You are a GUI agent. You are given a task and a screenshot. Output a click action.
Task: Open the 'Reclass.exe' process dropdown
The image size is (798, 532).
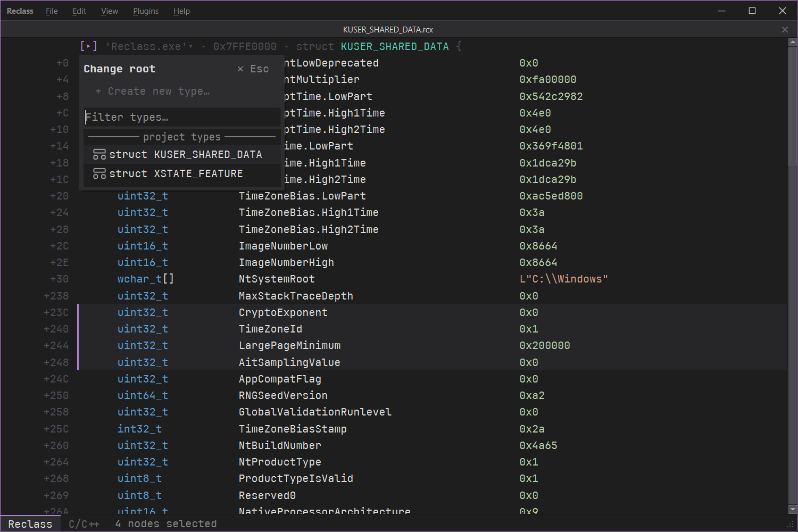point(149,46)
